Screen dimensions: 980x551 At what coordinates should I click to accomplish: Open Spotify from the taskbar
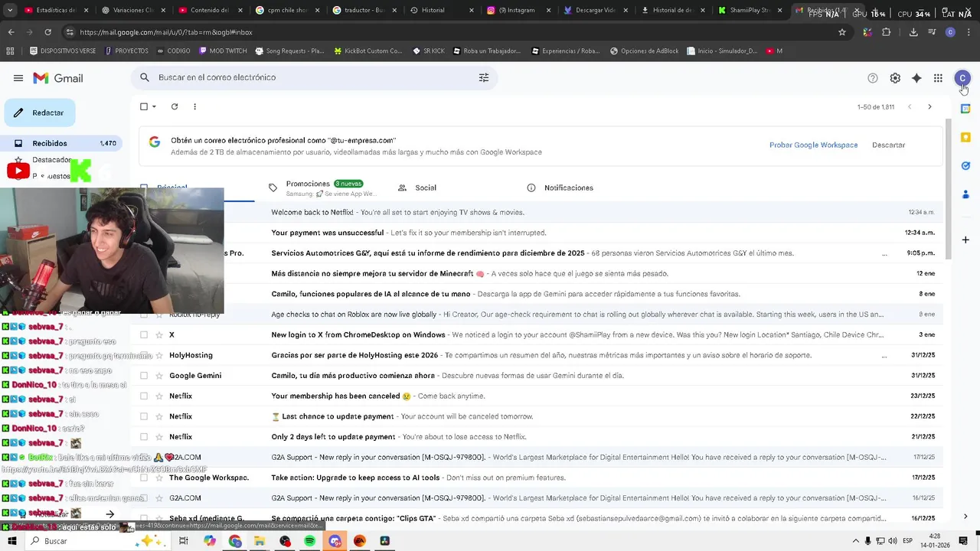coord(310,541)
